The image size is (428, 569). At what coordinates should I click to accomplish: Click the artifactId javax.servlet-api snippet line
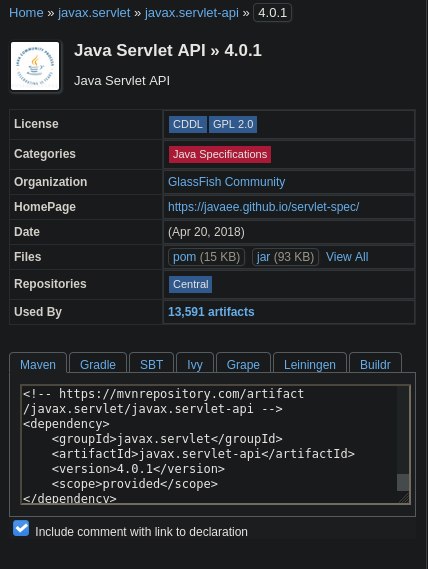point(203,454)
